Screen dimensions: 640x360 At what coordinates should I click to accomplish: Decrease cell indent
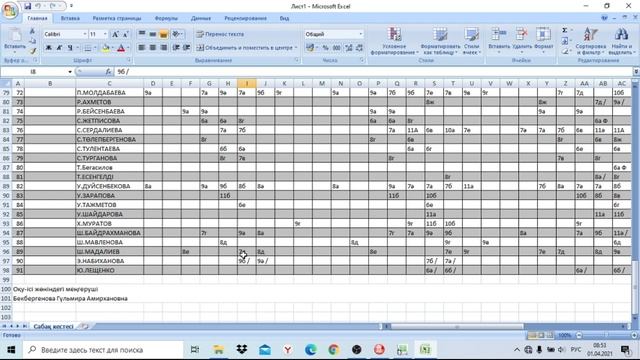pyautogui.click(x=176, y=48)
